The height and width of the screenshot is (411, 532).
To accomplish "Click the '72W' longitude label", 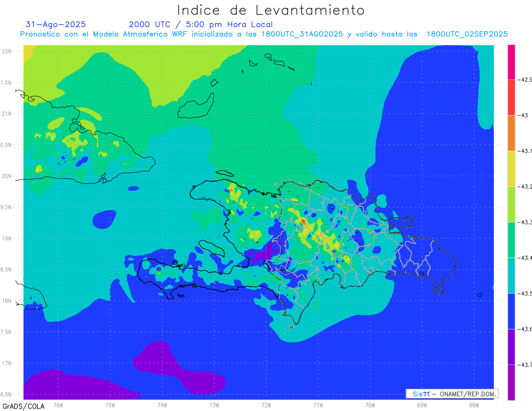I will [266, 405].
